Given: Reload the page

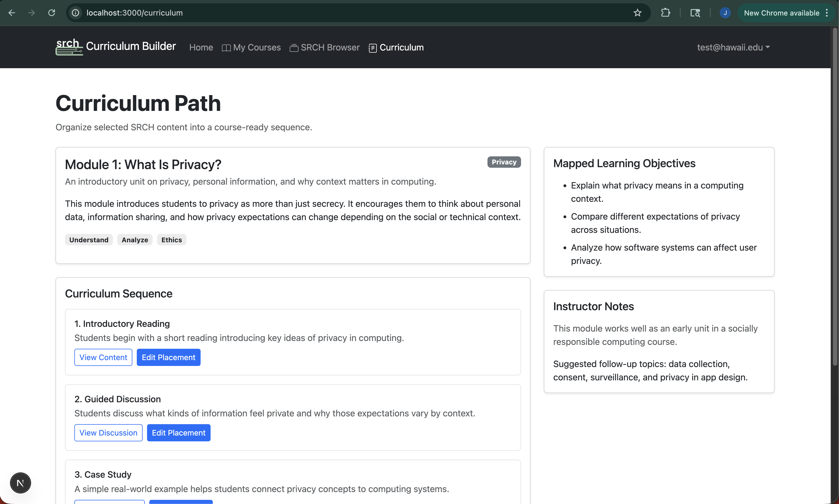Looking at the screenshot, I should point(52,13).
